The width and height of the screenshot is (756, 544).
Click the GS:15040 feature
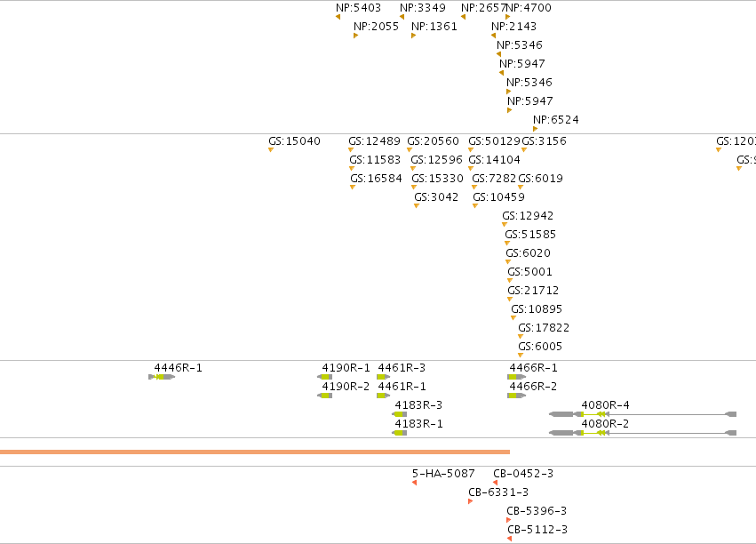tap(271, 150)
